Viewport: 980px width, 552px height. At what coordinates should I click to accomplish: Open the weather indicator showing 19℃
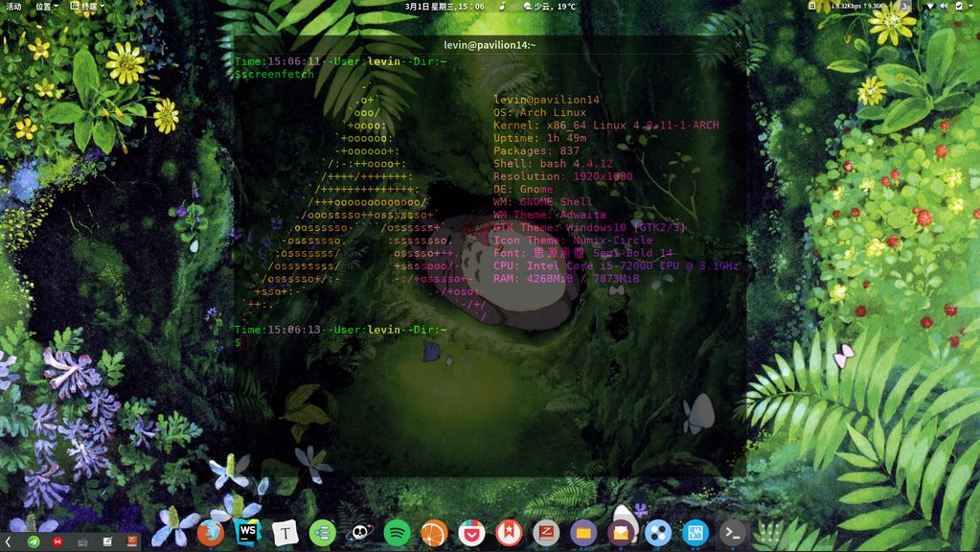point(549,7)
